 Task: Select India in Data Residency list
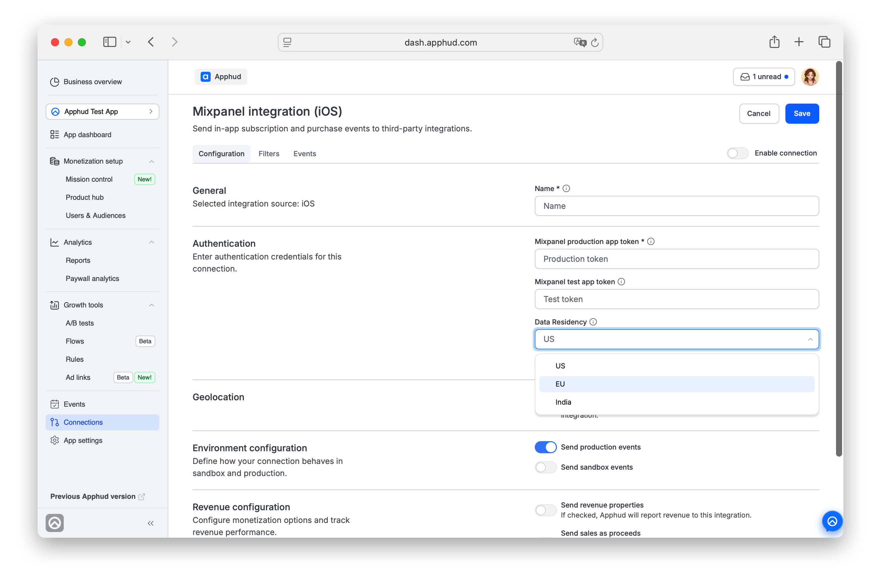point(676,402)
